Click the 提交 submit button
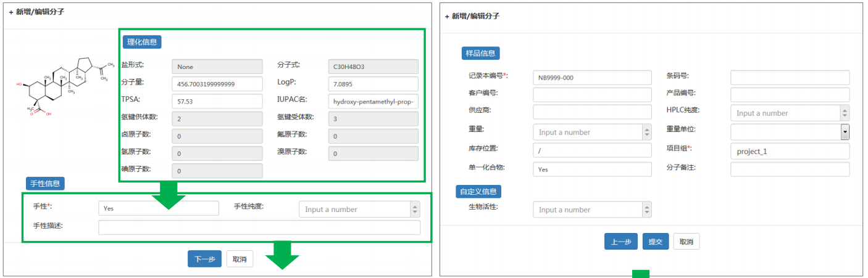The image size is (868, 278). (655, 242)
